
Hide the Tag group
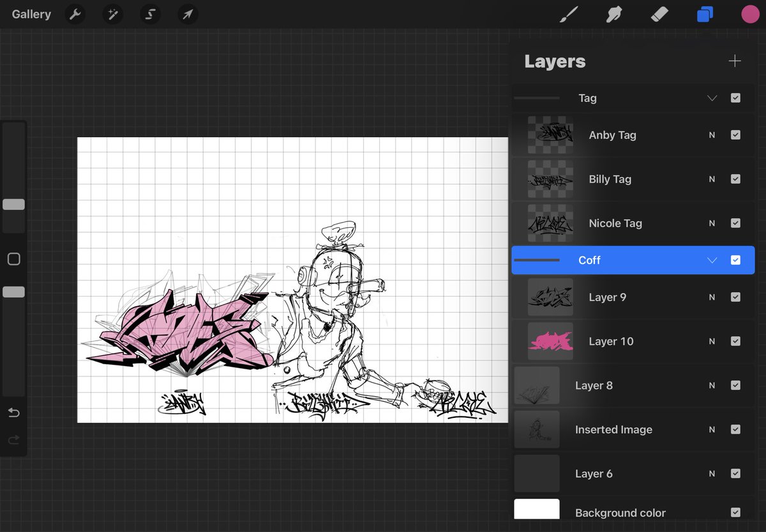click(x=735, y=98)
